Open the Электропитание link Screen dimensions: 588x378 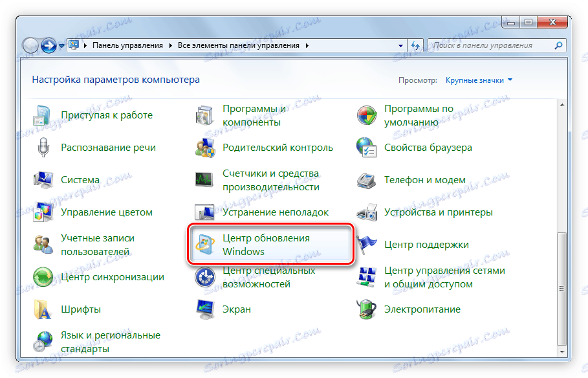[422, 309]
